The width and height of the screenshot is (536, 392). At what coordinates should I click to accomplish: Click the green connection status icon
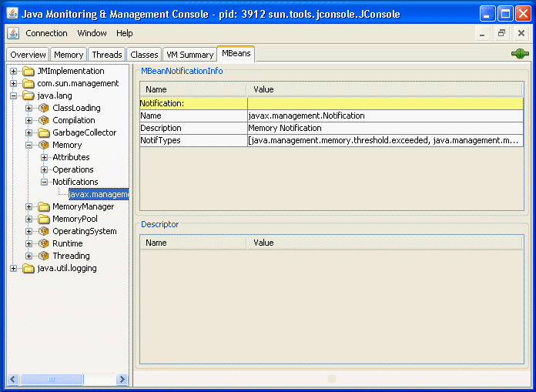(520, 54)
